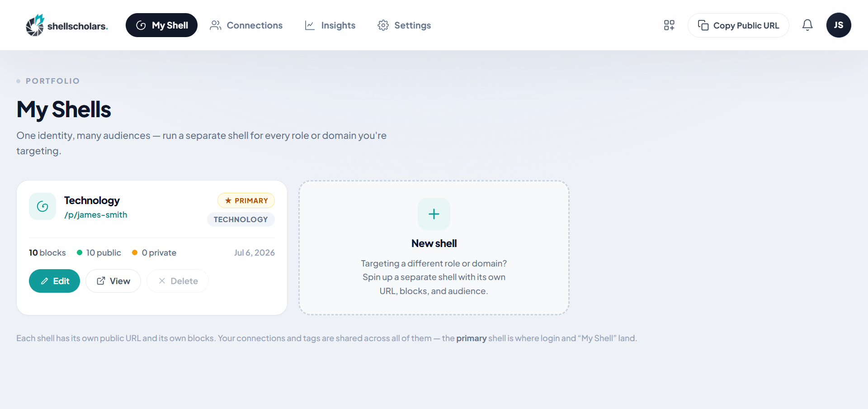Go to the Connections tab
Screen dimensions: 868x409
[x=246, y=25]
